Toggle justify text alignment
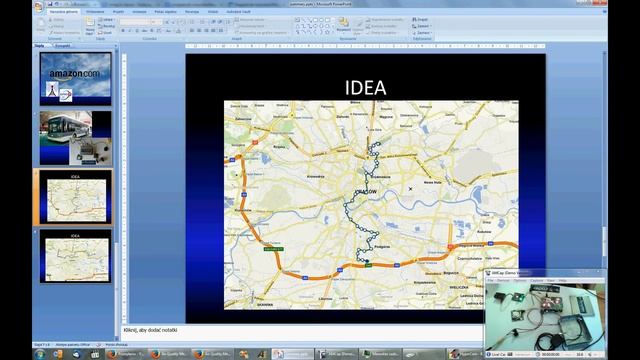This screenshot has height=360, width=640. click(214, 31)
